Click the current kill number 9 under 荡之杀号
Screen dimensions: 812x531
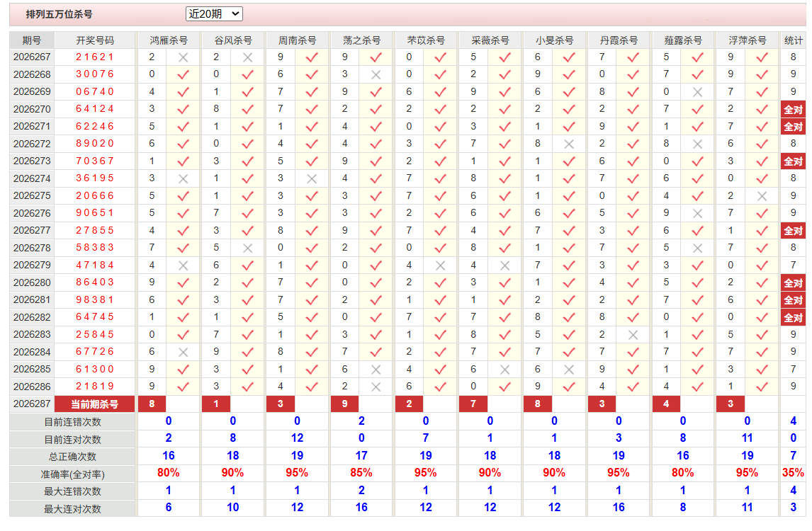[x=345, y=404]
